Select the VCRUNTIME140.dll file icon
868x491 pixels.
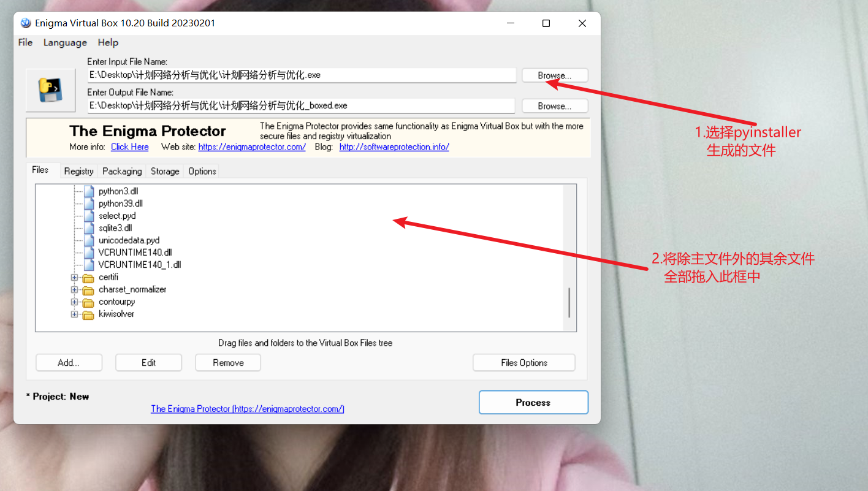[x=89, y=253]
